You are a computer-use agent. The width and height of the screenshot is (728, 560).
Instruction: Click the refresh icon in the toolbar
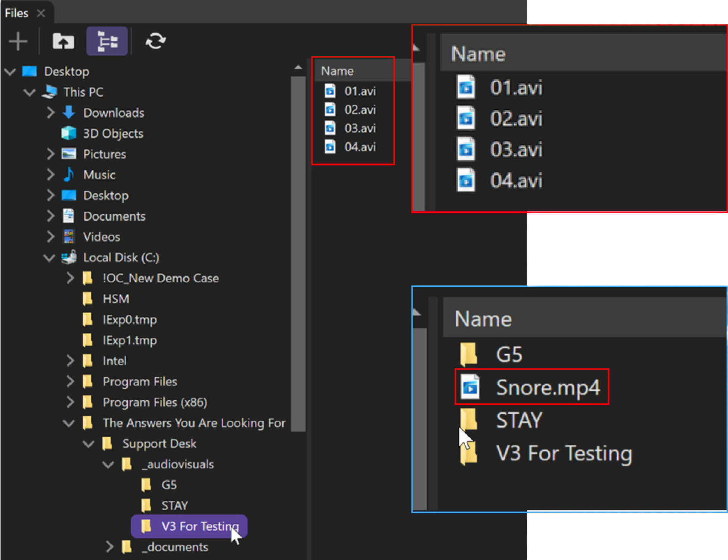[x=155, y=41]
